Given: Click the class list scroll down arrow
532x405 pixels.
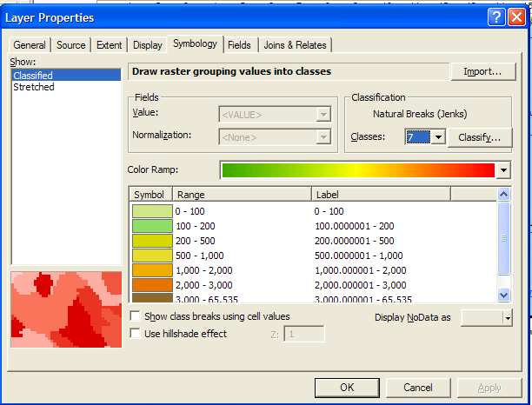Looking at the screenshot, I should pyautogui.click(x=503, y=295).
